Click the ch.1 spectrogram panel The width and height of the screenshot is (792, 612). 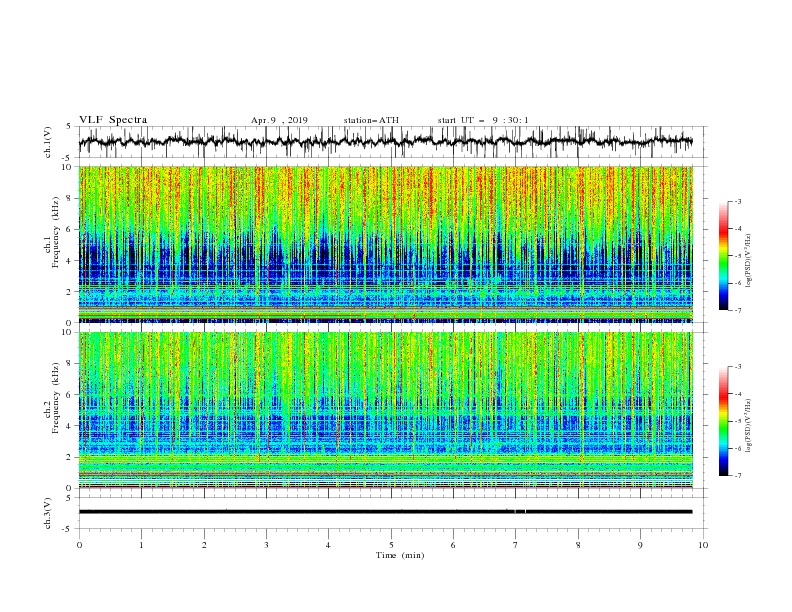386,244
